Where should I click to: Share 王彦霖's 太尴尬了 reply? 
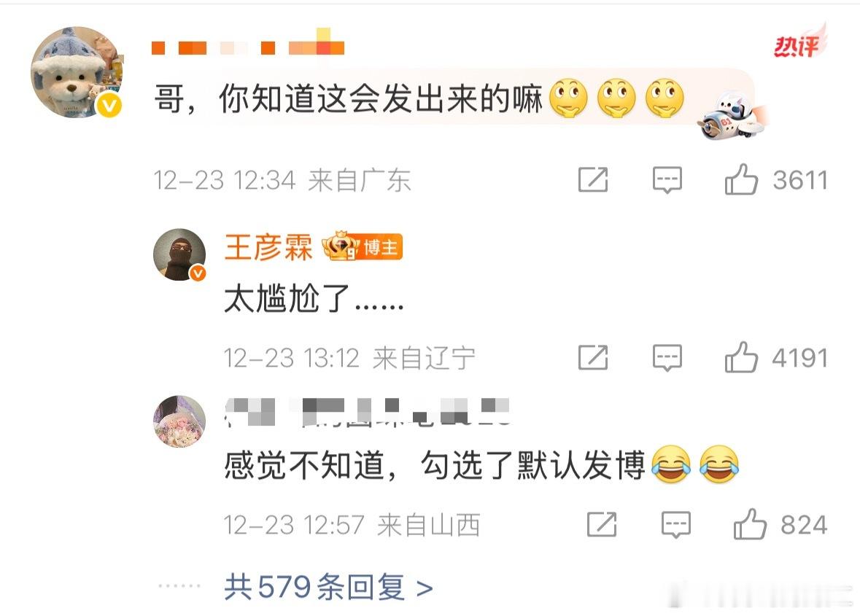pyautogui.click(x=593, y=357)
